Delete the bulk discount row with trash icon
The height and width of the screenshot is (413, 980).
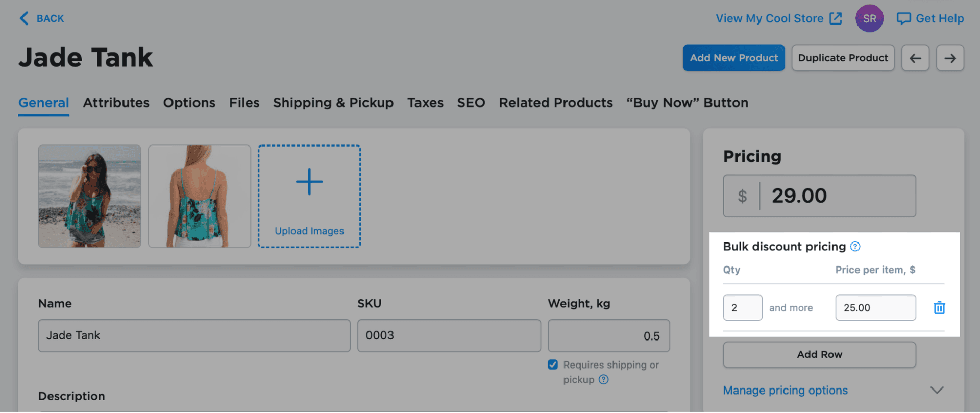tap(939, 308)
